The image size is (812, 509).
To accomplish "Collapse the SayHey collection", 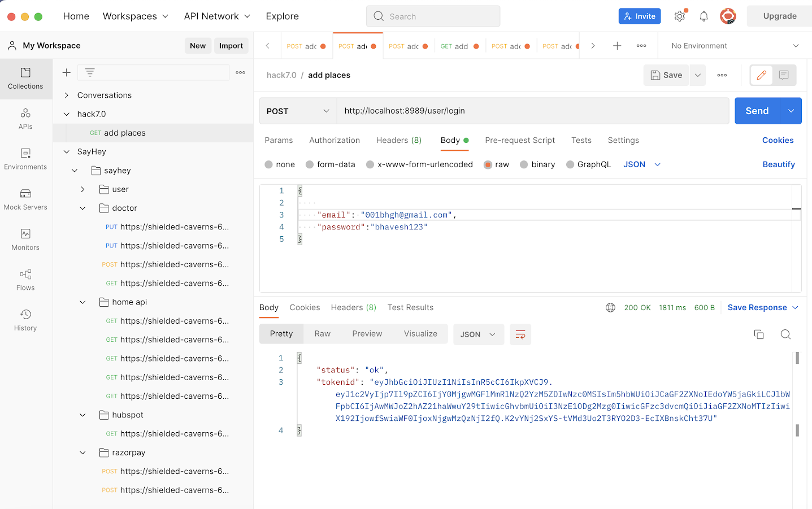I will pyautogui.click(x=66, y=151).
